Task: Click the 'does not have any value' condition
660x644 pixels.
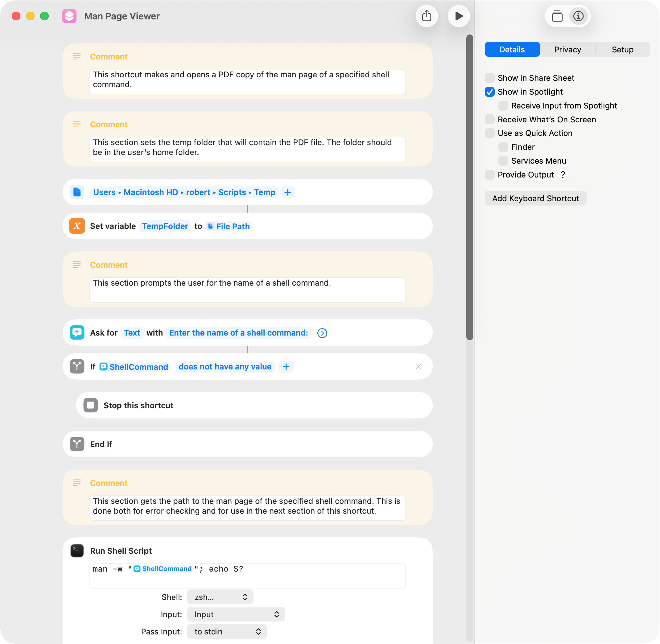Action: pyautogui.click(x=225, y=367)
